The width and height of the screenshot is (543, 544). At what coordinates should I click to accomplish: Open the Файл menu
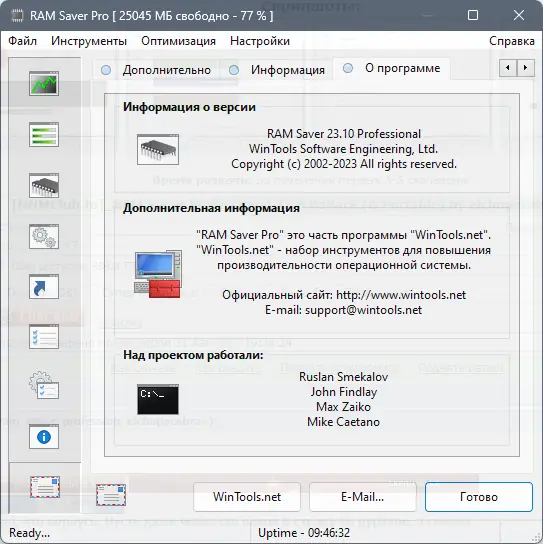click(23, 41)
